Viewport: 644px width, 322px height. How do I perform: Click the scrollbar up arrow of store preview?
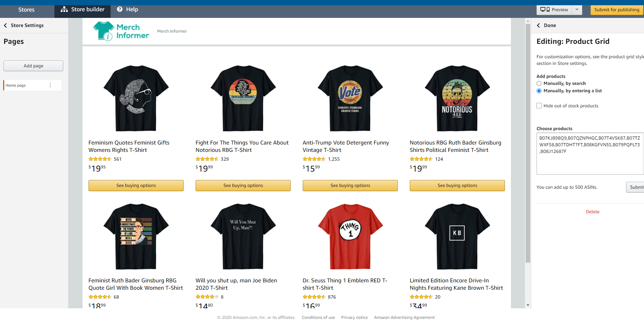[528, 21]
